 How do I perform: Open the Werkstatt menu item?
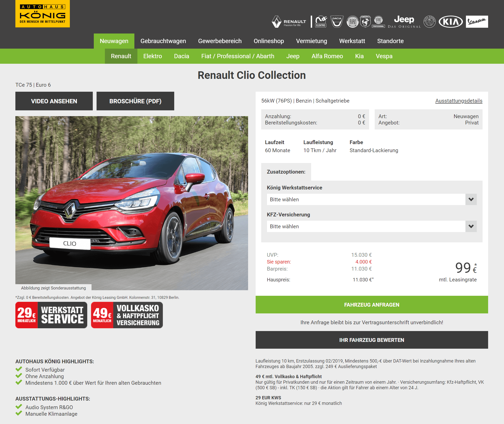[x=352, y=41]
